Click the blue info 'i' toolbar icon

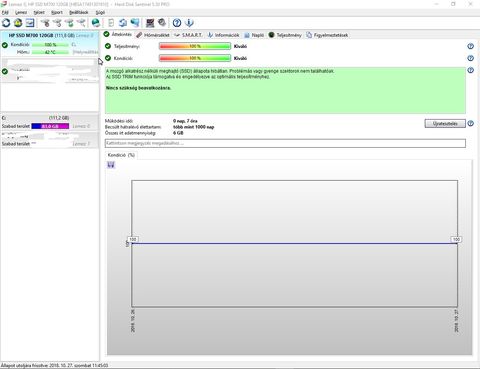click(x=189, y=23)
